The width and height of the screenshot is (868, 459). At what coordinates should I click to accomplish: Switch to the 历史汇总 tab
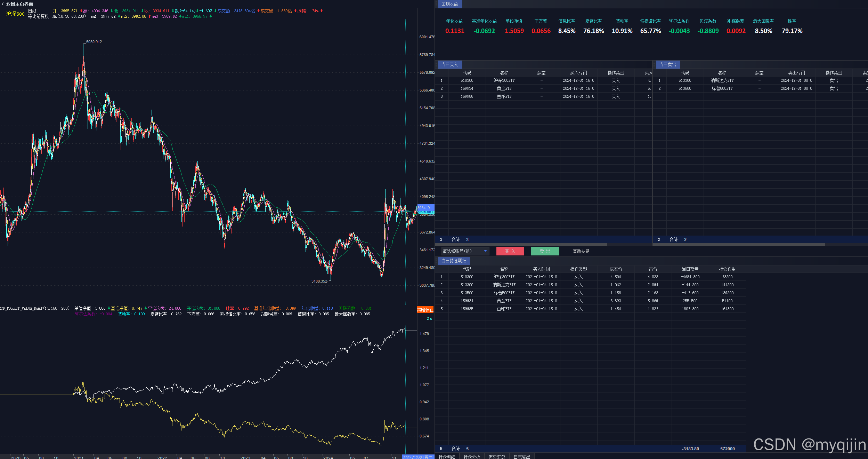click(x=497, y=457)
